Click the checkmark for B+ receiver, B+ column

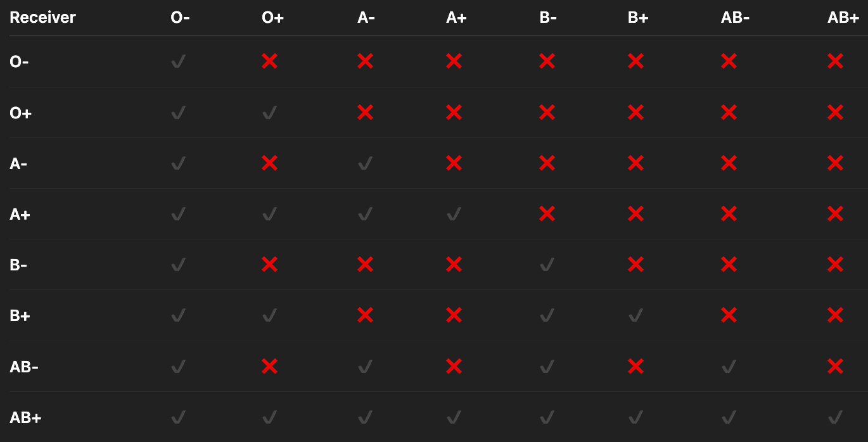point(636,315)
